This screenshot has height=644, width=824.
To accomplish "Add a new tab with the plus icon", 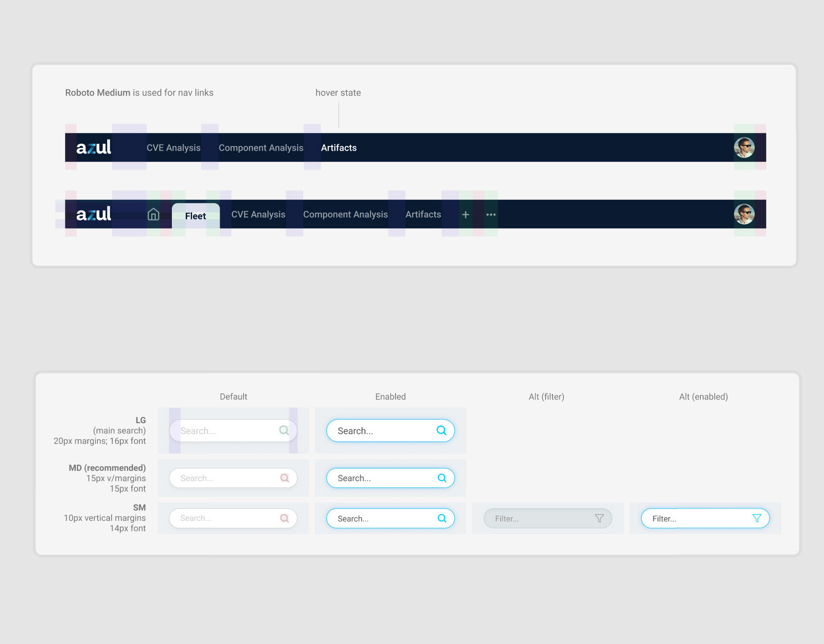I will coord(466,215).
